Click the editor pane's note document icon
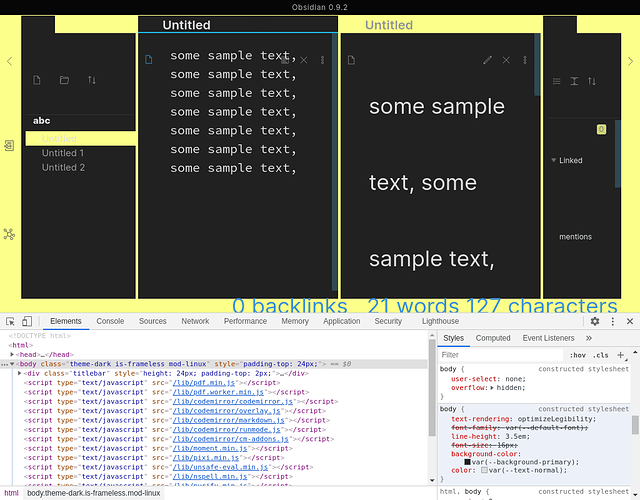Screen dimensions: 640x500 click(x=149, y=60)
